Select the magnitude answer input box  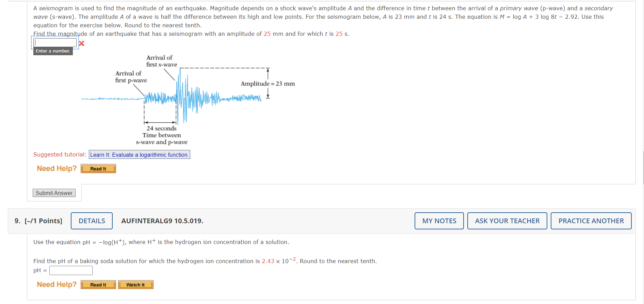[x=55, y=42]
